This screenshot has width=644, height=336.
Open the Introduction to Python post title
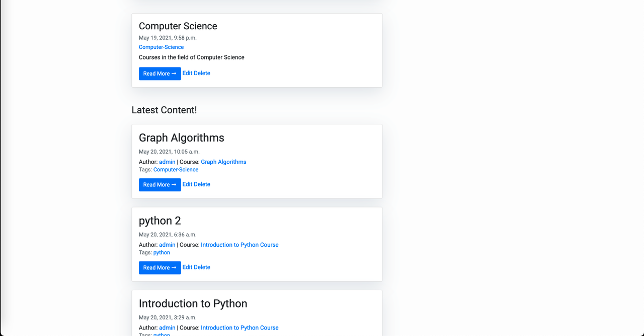pyautogui.click(x=193, y=304)
